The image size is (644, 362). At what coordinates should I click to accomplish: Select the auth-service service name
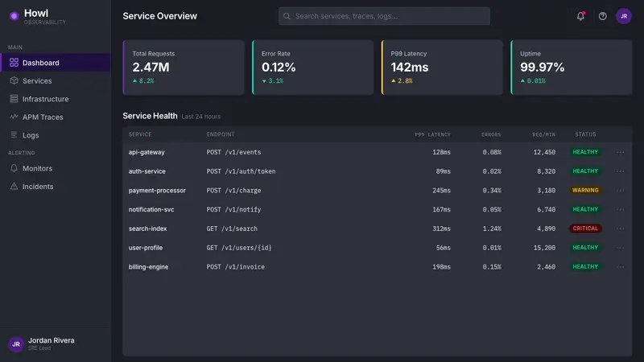[147, 171]
